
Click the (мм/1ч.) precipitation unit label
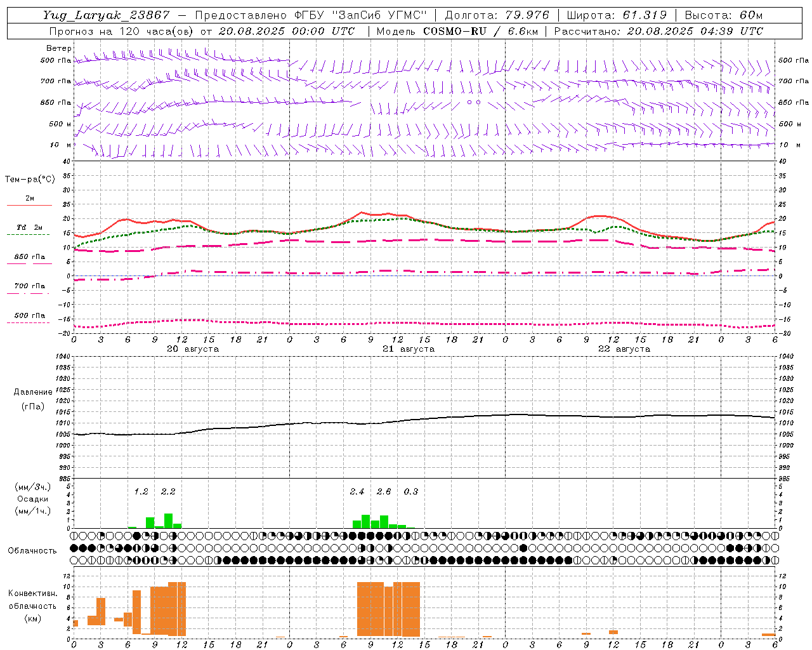(33, 512)
